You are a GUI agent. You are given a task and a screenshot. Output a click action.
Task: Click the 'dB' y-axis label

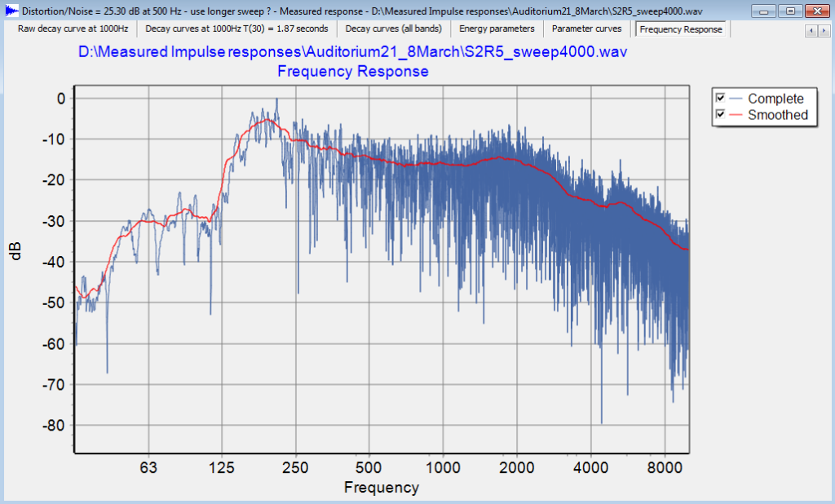[x=15, y=251]
